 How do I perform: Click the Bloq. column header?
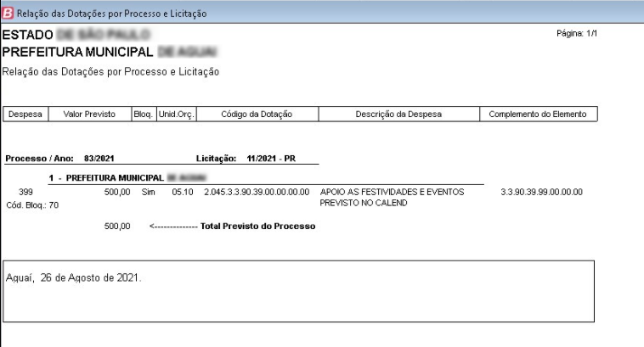tap(142, 114)
